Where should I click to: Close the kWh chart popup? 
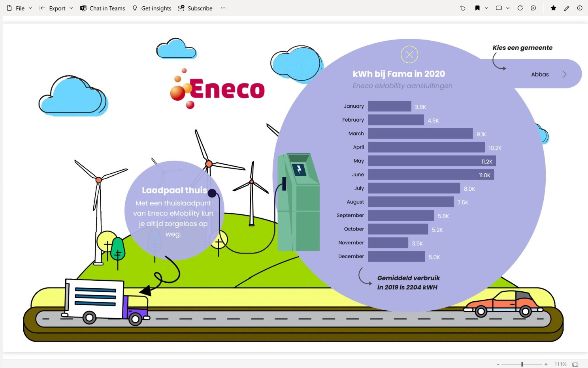409,54
